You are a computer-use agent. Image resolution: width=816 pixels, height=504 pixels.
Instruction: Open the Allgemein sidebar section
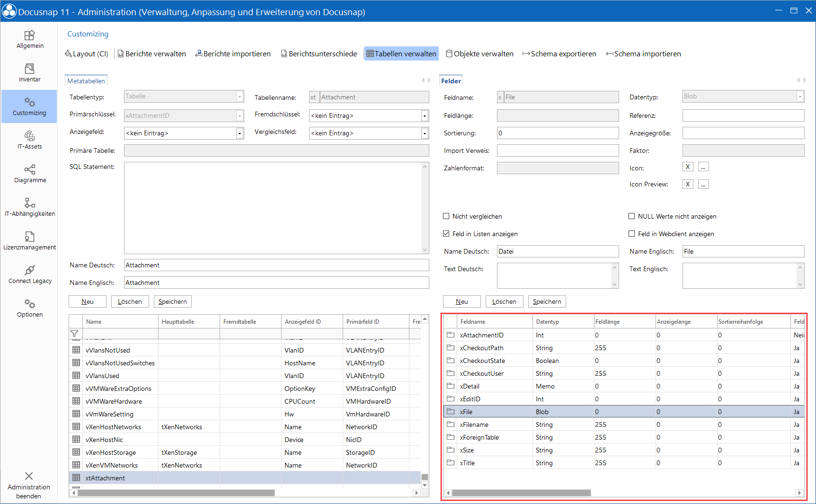point(29,39)
